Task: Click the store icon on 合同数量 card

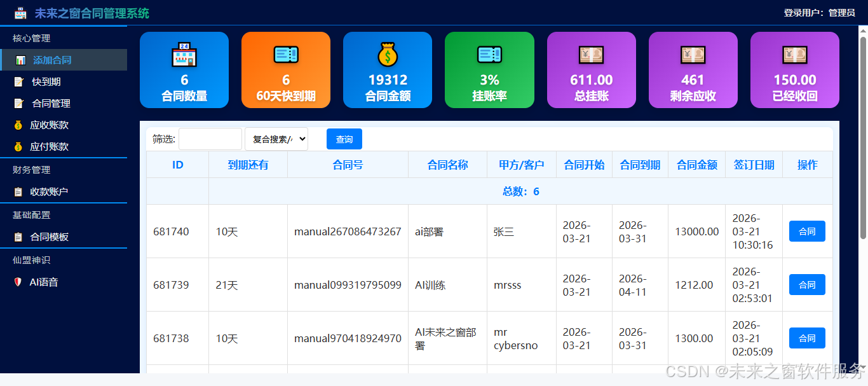Action: click(184, 55)
